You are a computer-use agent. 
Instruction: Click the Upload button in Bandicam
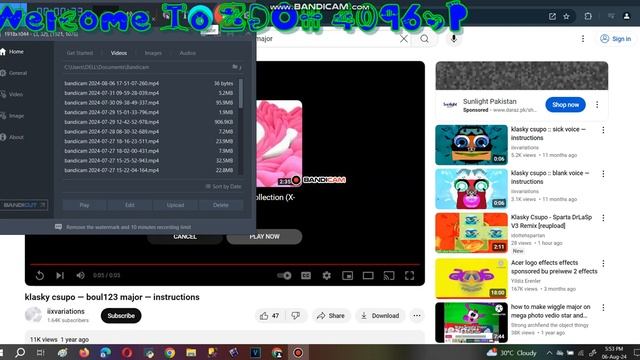175,205
